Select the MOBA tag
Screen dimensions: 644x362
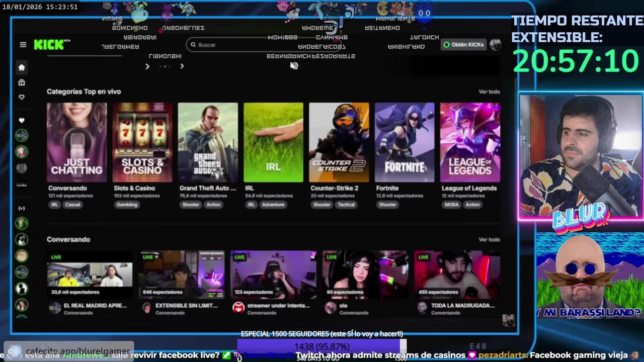click(x=451, y=205)
